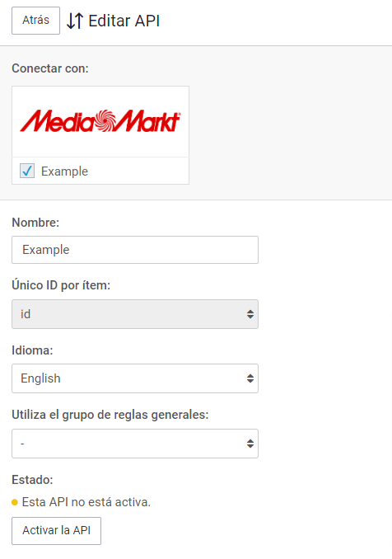
Task: Click the Conectar con section label
Action: [50, 68]
